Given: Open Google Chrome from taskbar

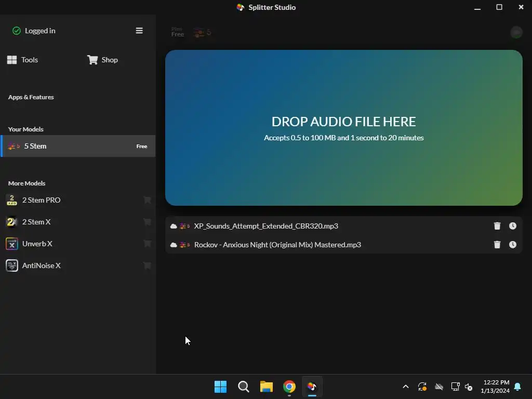Looking at the screenshot, I should click(x=289, y=387).
